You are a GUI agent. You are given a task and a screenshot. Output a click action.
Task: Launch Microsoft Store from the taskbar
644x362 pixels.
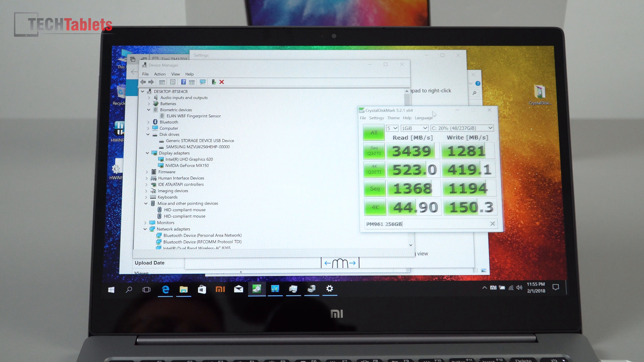(202, 289)
